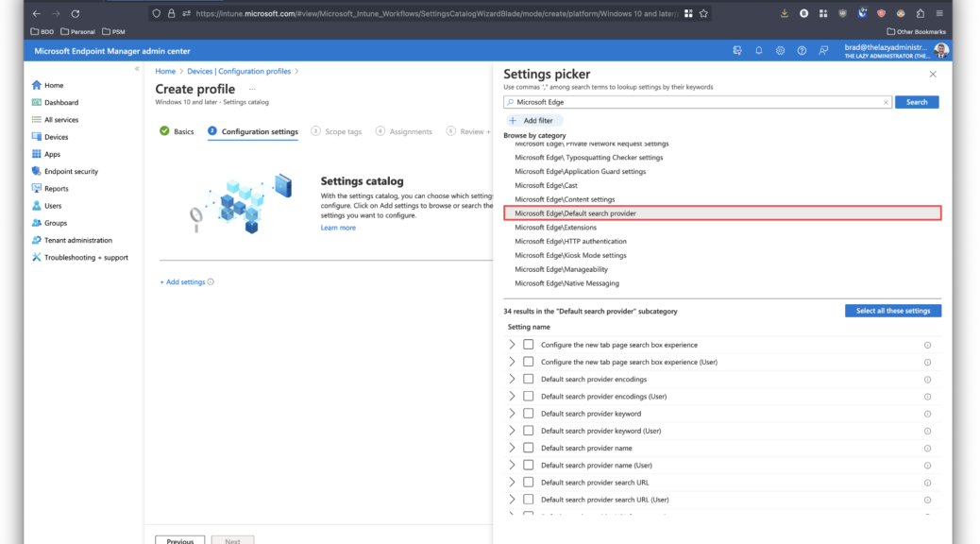Show info for Default search provider name
Viewport: 980px width, 544px height.
coord(927,449)
